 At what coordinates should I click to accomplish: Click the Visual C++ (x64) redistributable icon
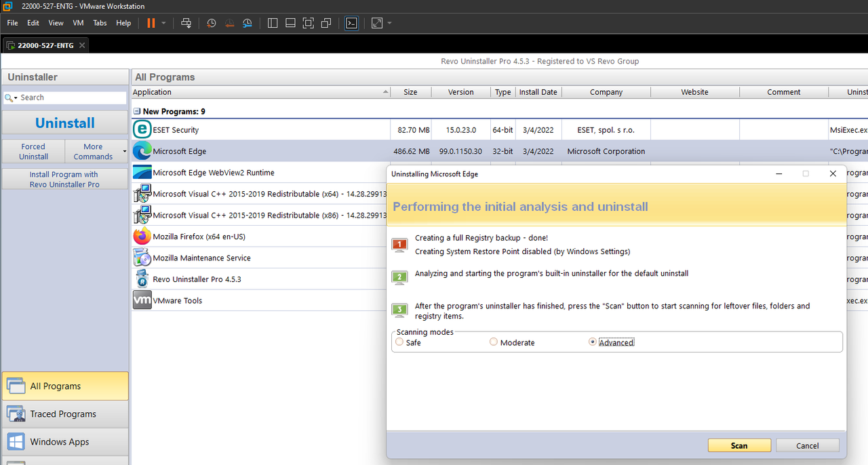[x=142, y=194]
